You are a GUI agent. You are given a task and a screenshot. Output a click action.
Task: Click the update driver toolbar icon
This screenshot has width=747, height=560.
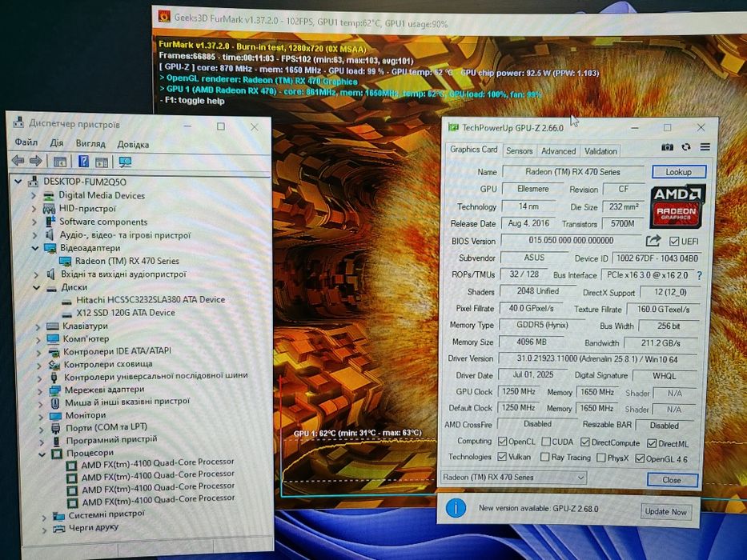[102, 162]
